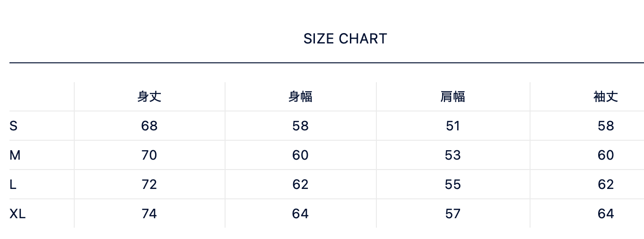Click the 肩幅 column header

pos(453,97)
